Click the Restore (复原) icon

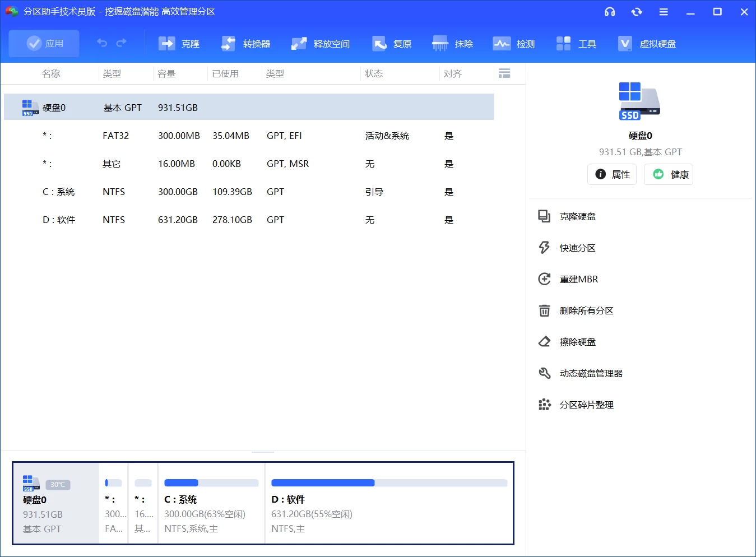click(x=380, y=43)
